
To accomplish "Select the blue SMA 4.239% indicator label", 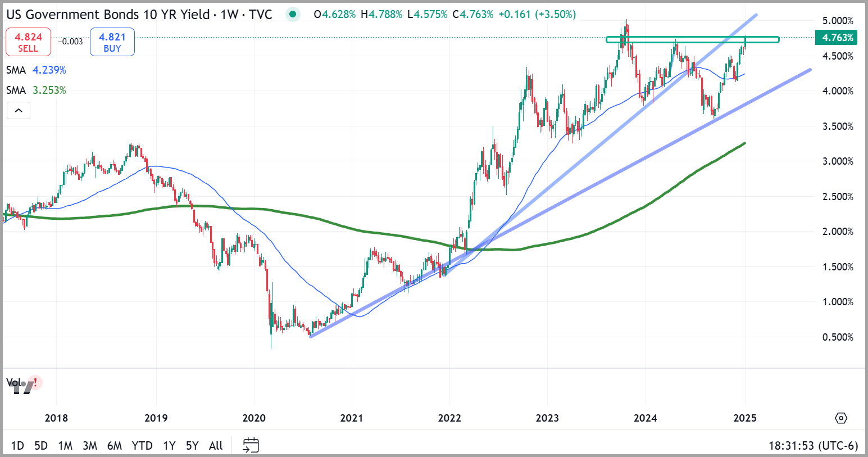I will (36, 70).
